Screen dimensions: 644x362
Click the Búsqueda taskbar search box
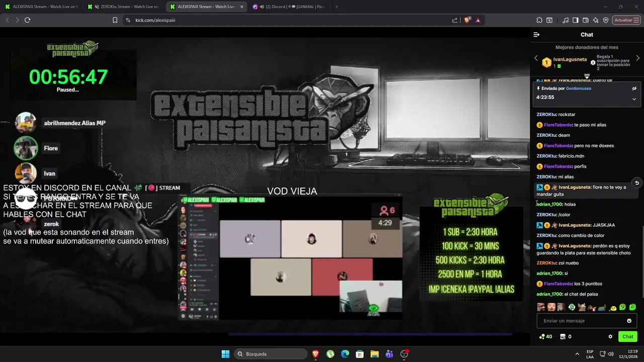click(271, 354)
